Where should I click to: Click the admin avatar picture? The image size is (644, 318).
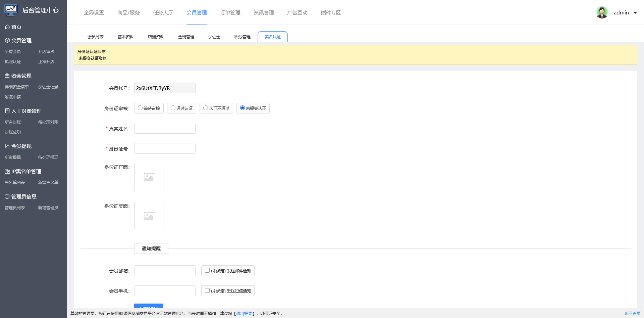pos(602,12)
